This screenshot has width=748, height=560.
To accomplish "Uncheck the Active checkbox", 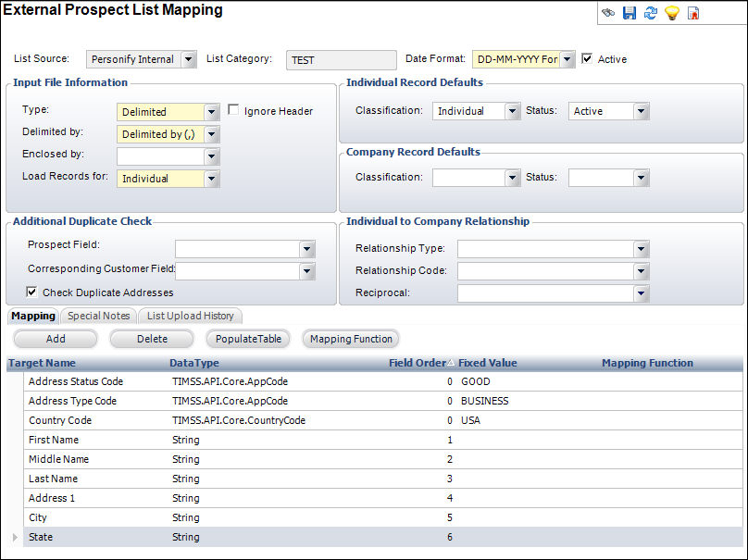I will [x=587, y=58].
